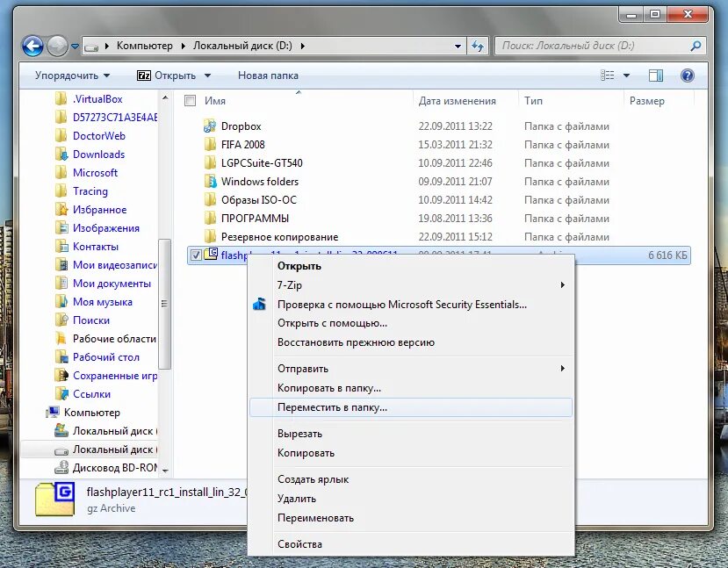Select the Windows folders folder icon
Image resolution: width=728 pixels, height=568 pixels.
point(210,182)
